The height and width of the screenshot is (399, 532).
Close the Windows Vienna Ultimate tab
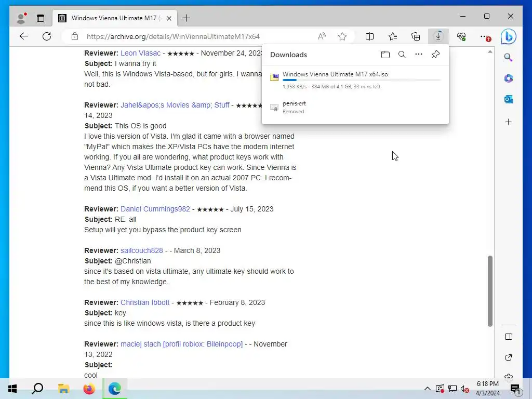pos(169,18)
